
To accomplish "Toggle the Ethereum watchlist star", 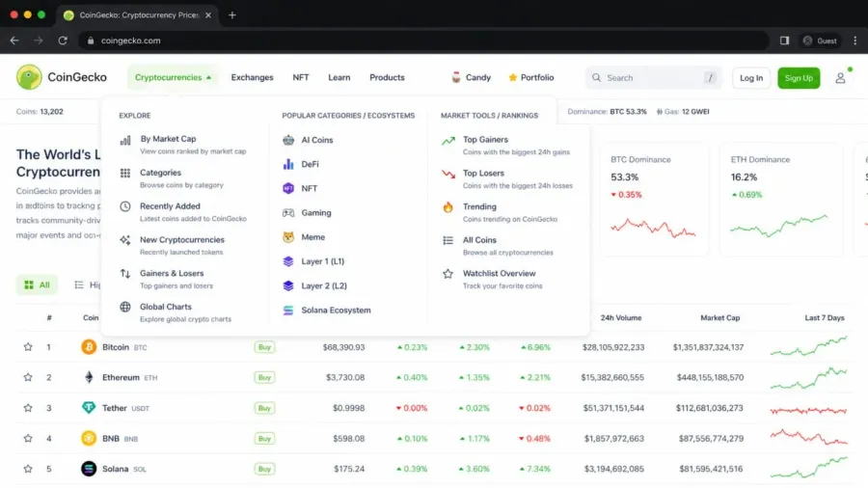I will [28, 377].
